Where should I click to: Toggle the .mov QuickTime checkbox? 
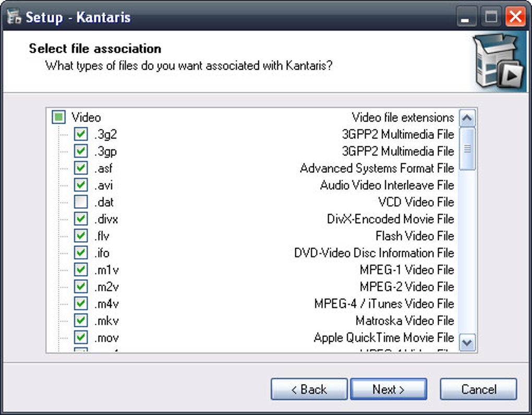[x=80, y=338]
